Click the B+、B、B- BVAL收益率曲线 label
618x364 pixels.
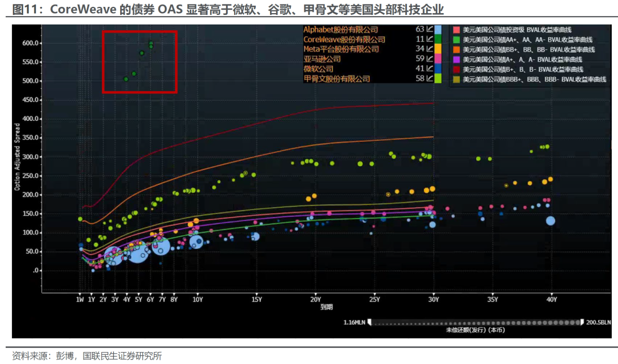(522, 69)
